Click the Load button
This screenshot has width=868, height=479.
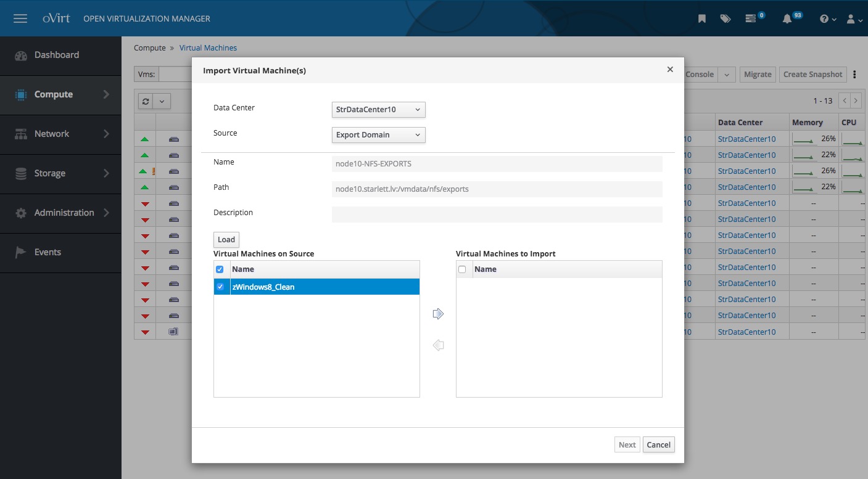pyautogui.click(x=226, y=240)
